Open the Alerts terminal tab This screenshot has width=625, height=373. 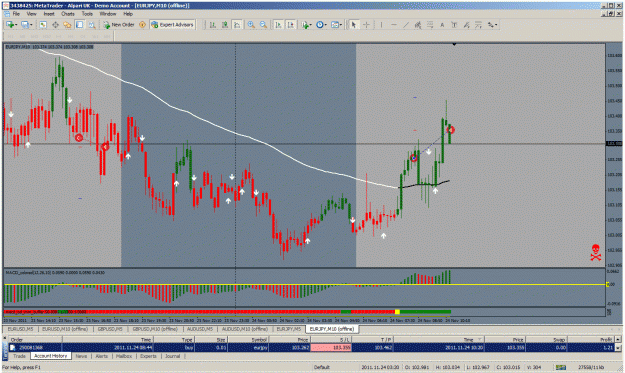pyautogui.click(x=102, y=356)
